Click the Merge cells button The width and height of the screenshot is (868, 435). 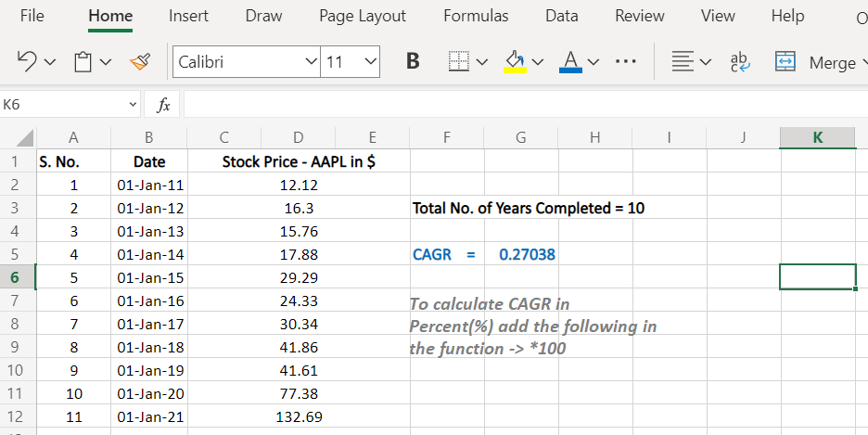point(816,62)
